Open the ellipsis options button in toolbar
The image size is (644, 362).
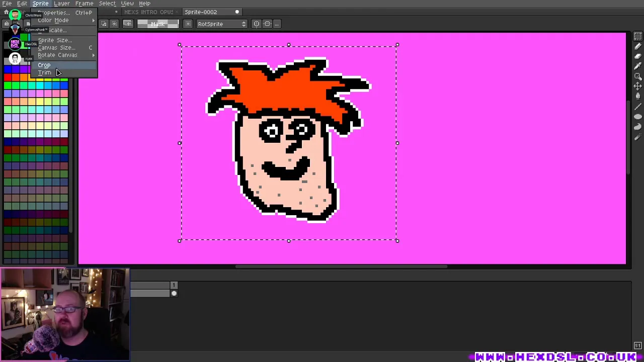click(x=277, y=24)
